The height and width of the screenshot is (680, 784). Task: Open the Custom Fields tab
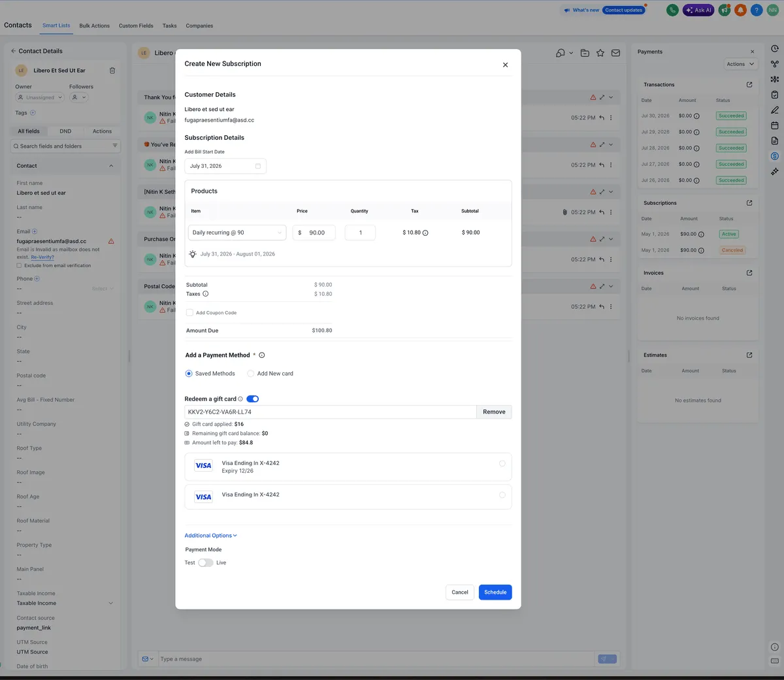pyautogui.click(x=136, y=25)
